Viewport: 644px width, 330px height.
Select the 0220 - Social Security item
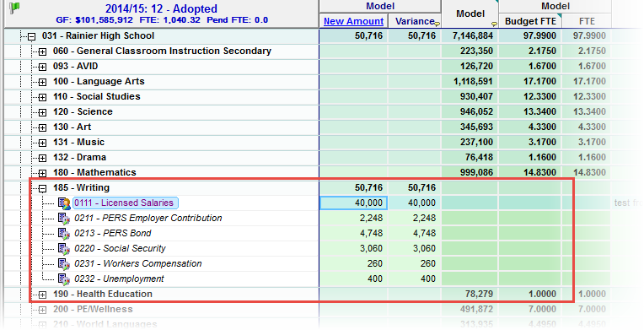pyautogui.click(x=120, y=248)
